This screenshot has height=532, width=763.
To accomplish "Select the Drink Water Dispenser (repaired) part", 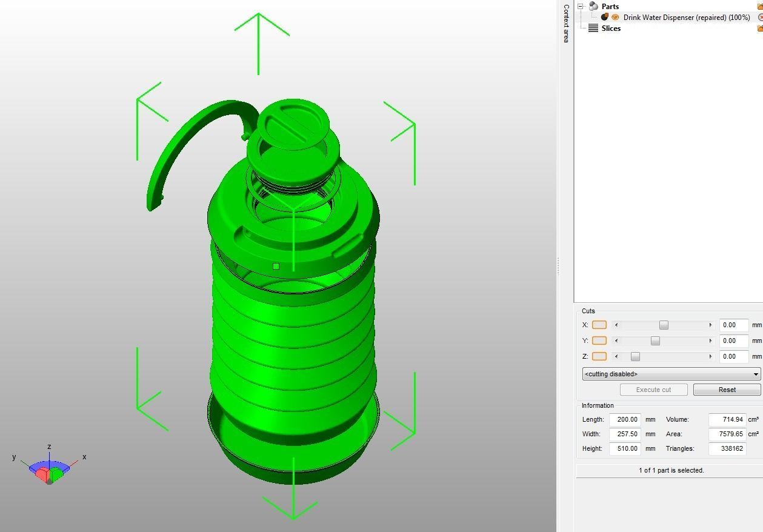I will (687, 18).
